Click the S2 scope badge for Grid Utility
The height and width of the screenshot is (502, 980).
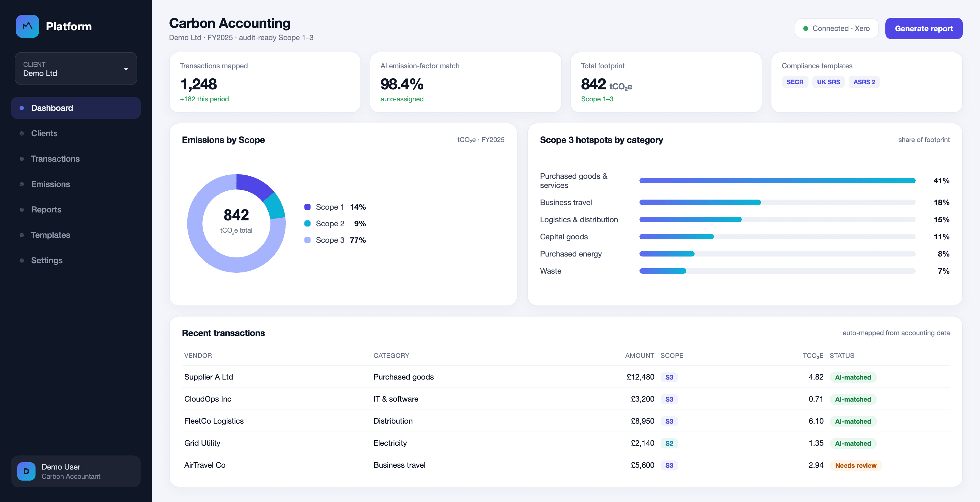point(669,444)
